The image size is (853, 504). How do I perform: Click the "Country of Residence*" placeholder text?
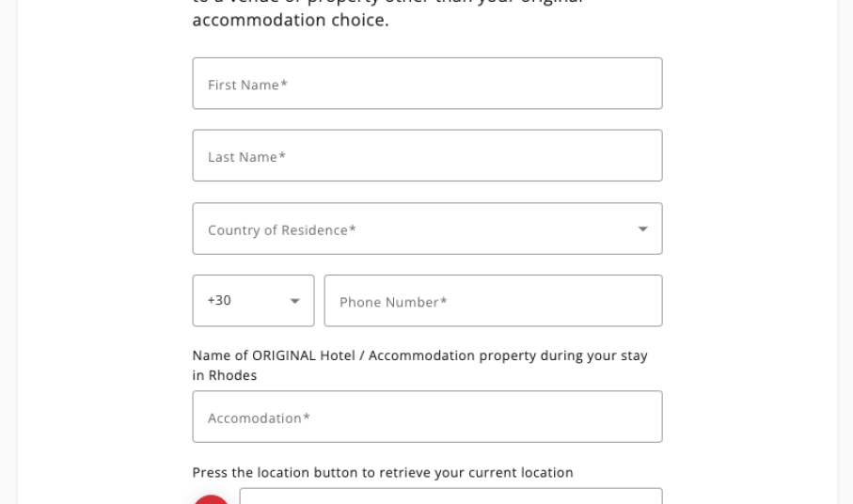coord(282,230)
